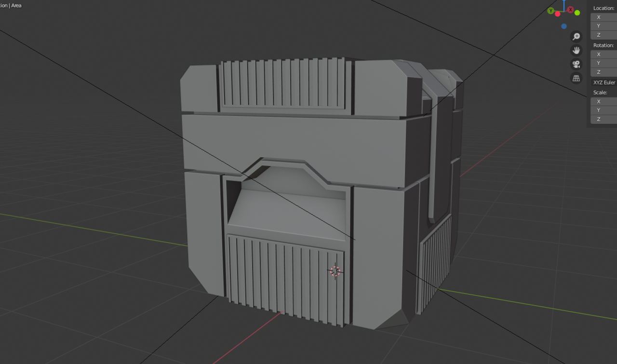Click the blue axis dot on the navigation gizmo

point(563,26)
